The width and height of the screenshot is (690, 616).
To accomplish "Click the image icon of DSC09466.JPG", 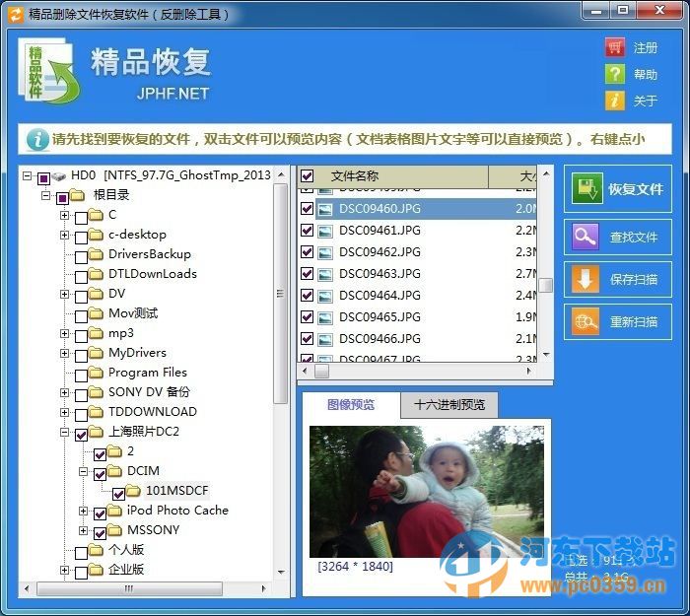I will [325, 339].
